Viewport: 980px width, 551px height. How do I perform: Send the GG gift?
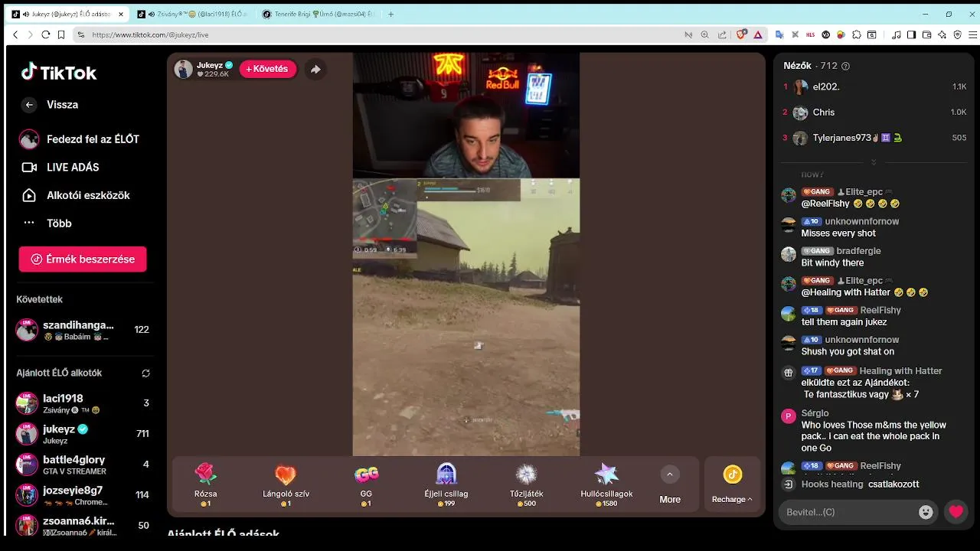366,485
